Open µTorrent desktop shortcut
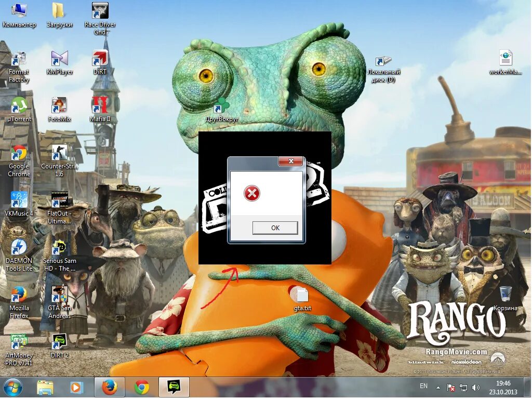532x399 pixels. [19, 110]
